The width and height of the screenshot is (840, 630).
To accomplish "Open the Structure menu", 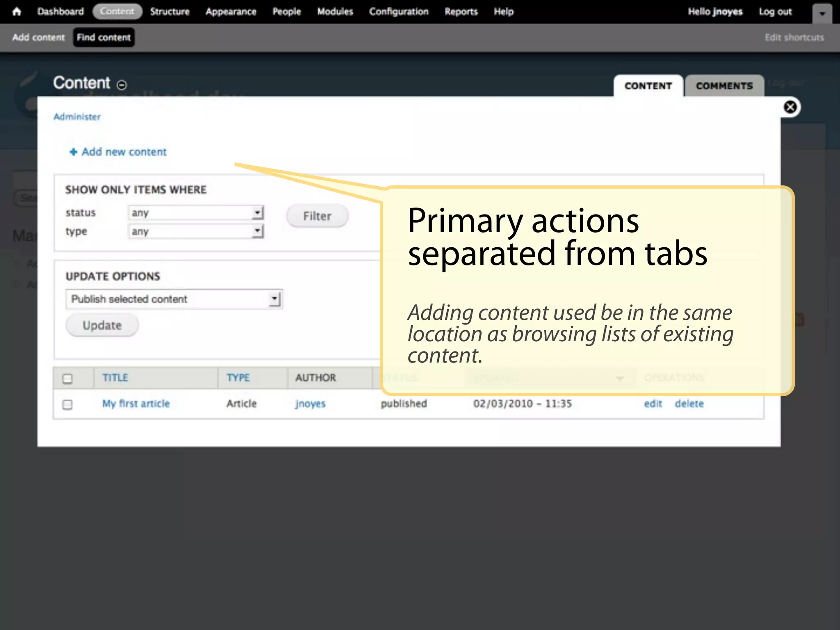I will (169, 11).
